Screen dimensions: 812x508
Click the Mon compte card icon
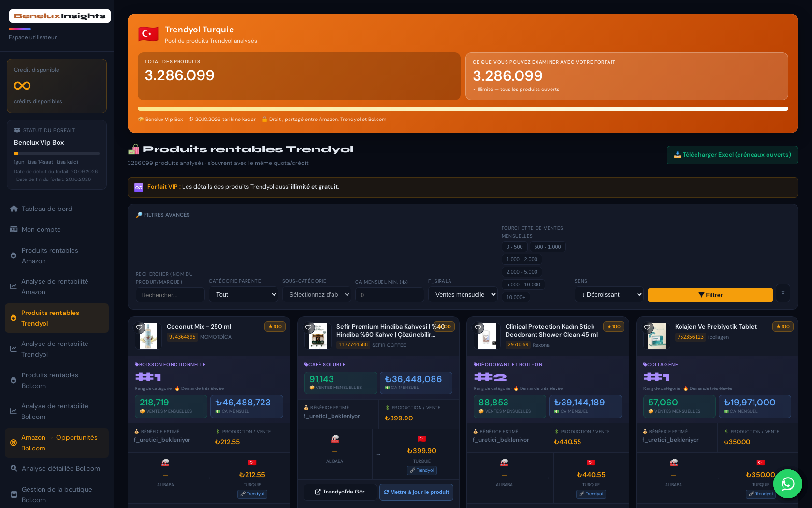tap(14, 229)
